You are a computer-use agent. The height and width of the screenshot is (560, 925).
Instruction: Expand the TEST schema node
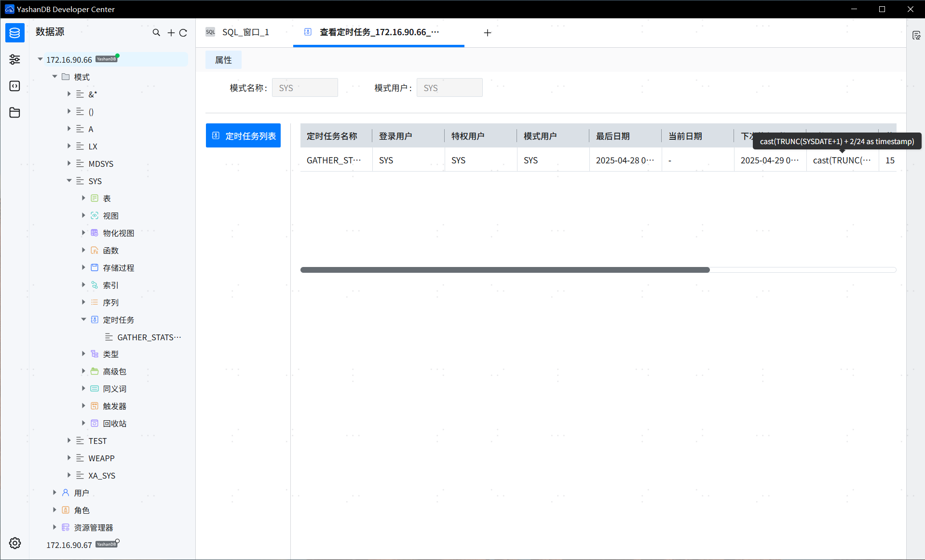(x=69, y=440)
